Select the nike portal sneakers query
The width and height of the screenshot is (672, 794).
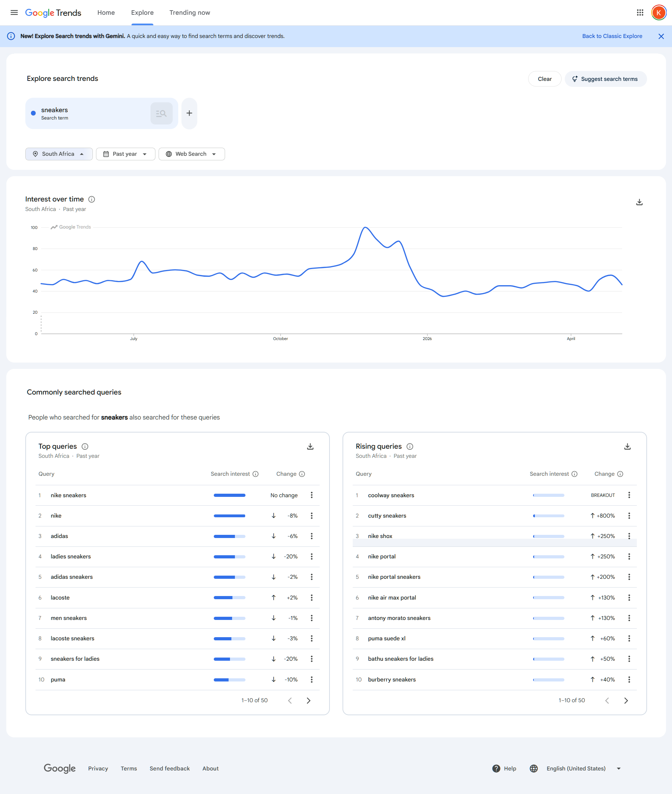[394, 577]
